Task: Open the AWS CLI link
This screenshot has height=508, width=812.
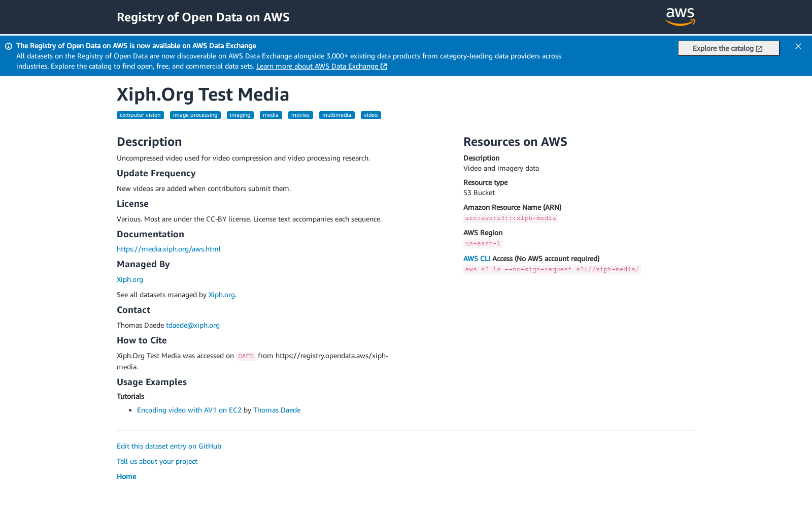Action: coord(477,259)
